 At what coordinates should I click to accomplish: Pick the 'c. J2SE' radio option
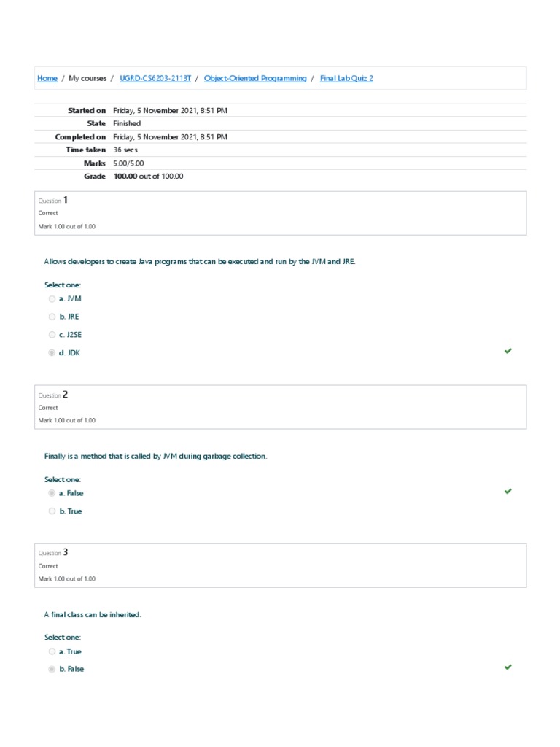(x=52, y=335)
